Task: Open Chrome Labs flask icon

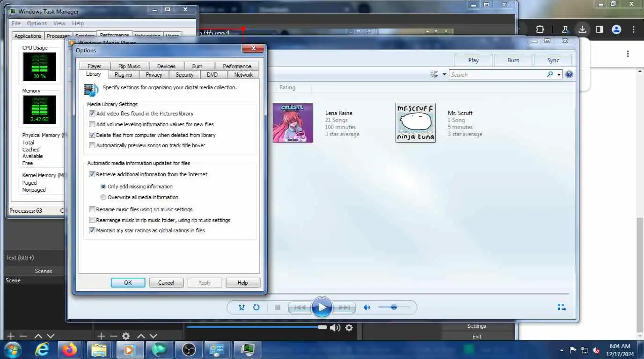Action: pos(565,29)
